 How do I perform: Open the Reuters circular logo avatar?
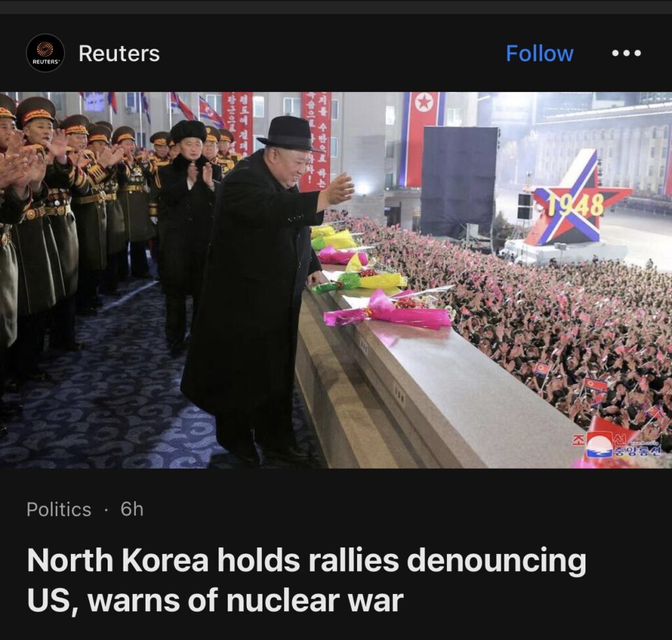[x=45, y=53]
